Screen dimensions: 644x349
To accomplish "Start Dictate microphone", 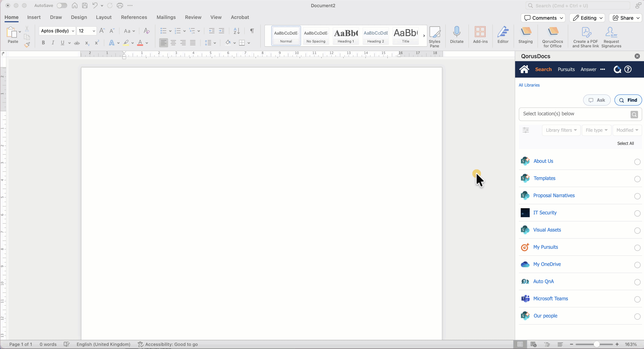I will 457,35.
